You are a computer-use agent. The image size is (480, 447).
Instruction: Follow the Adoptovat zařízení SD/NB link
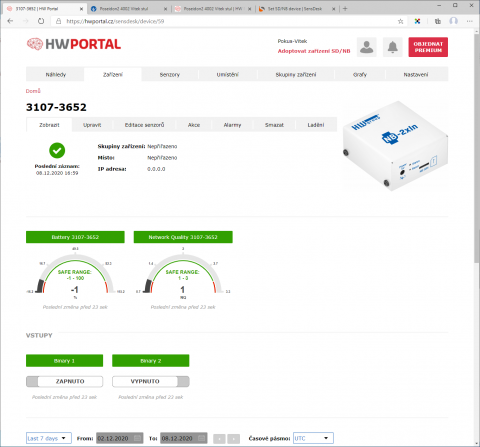click(x=314, y=51)
